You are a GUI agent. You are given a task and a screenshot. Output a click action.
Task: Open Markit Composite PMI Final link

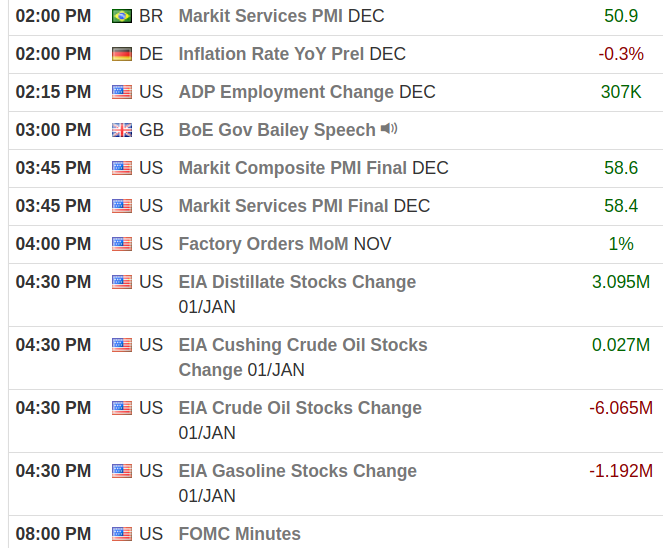tap(293, 168)
